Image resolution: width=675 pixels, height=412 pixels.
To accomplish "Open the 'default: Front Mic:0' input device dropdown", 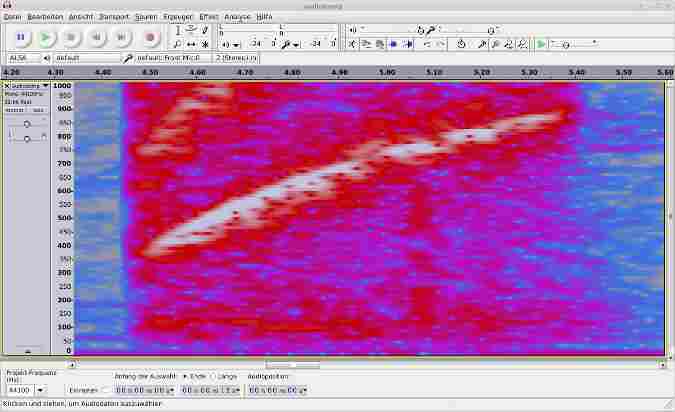I will click(173, 58).
